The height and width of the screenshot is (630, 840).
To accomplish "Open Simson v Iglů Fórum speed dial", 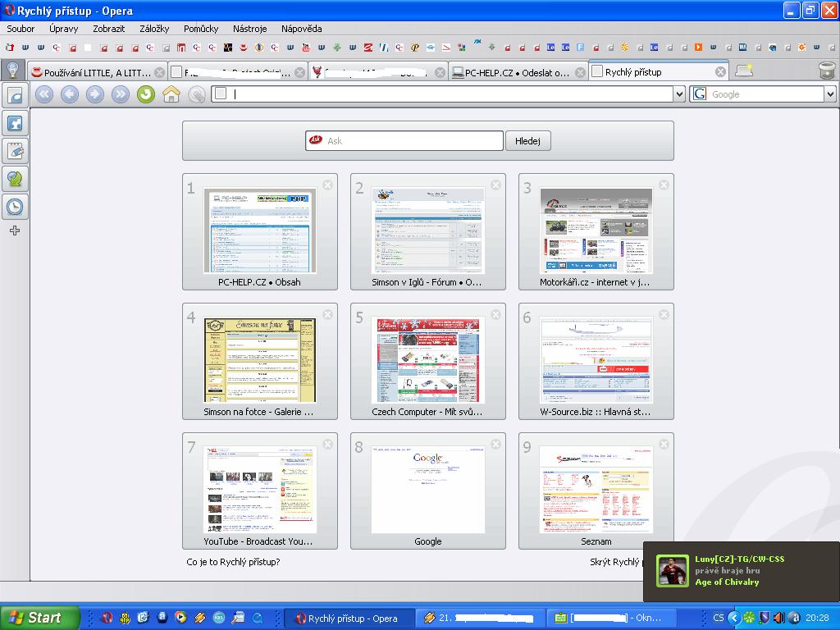I will pyautogui.click(x=428, y=231).
